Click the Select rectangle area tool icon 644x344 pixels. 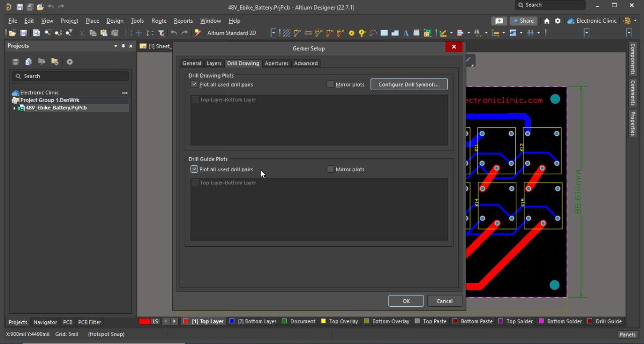[128, 33]
